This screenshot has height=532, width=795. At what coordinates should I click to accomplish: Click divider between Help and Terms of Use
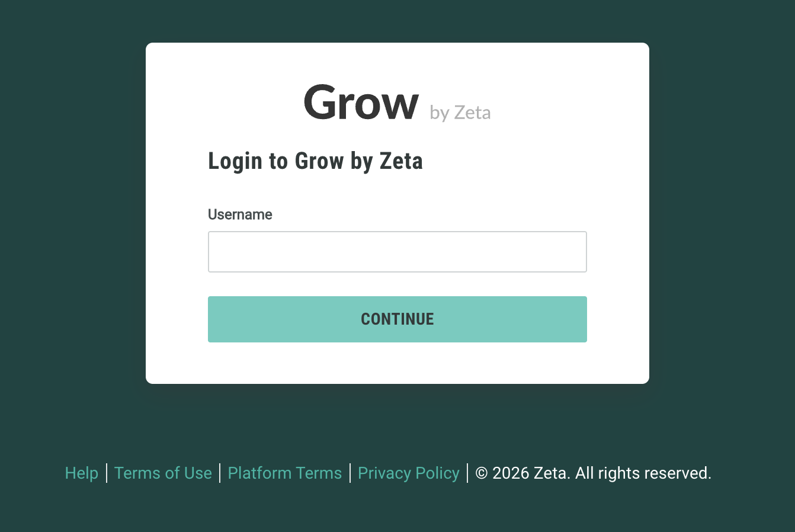pyautogui.click(x=107, y=473)
